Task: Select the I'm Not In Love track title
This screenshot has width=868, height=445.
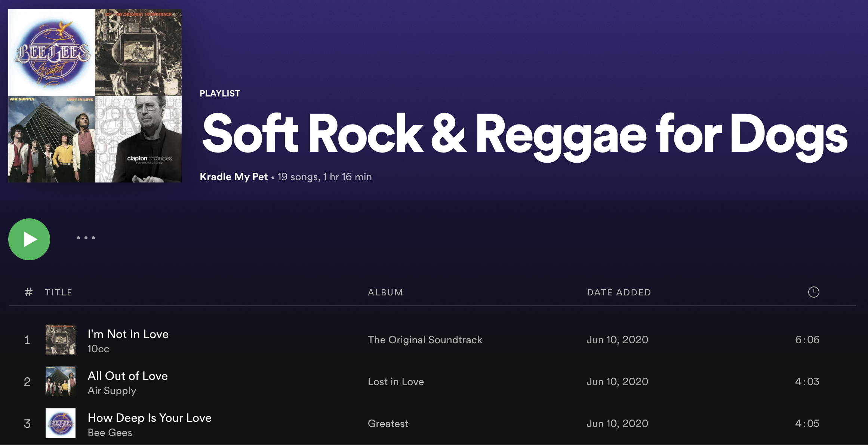Action: 128,334
